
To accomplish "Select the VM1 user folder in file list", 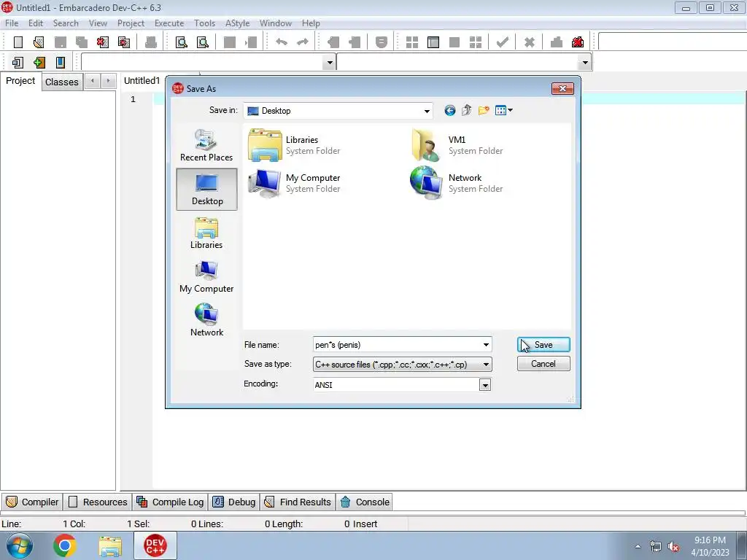I will (457, 145).
